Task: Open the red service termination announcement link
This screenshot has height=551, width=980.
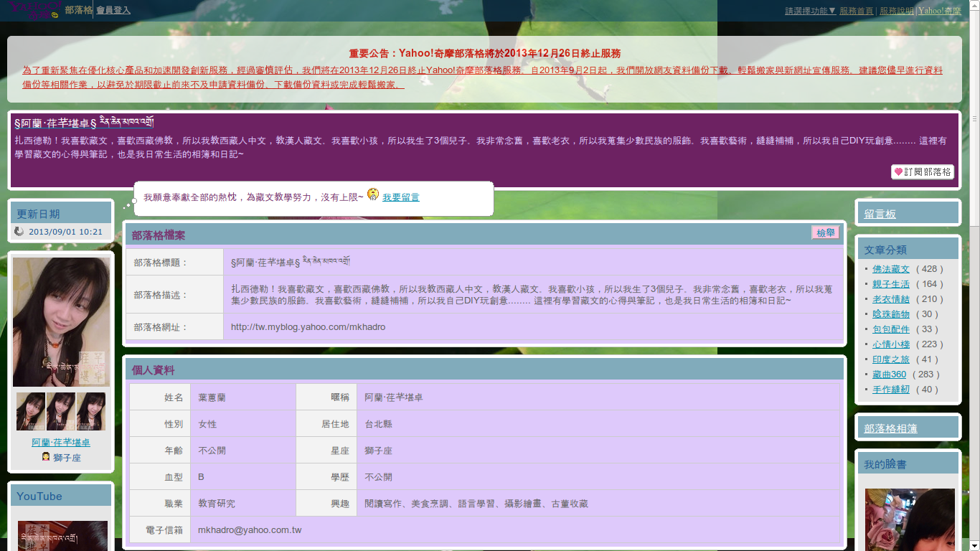Action: coord(482,77)
